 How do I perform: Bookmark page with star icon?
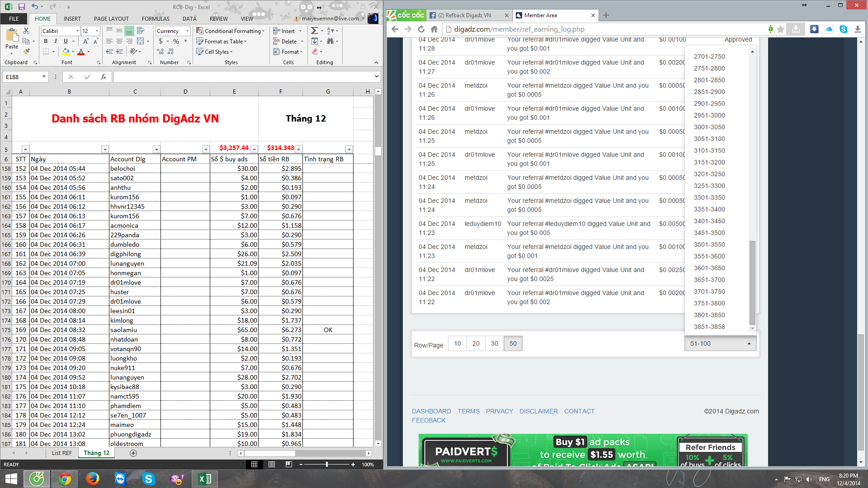click(781, 29)
